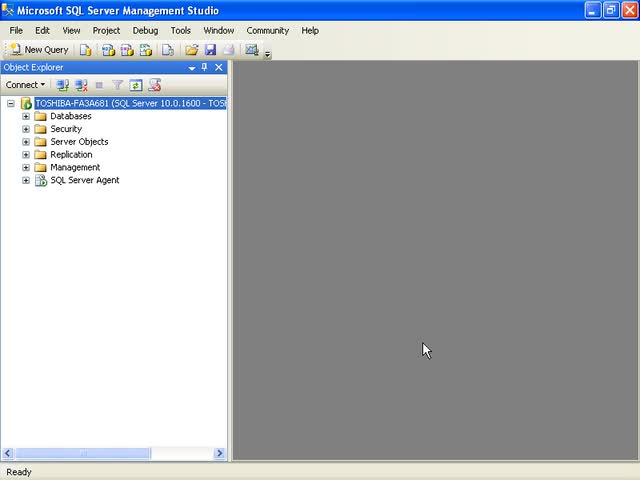Image resolution: width=640 pixels, height=480 pixels.
Task: Minimize the Management Studio window
Action: [x=593, y=10]
